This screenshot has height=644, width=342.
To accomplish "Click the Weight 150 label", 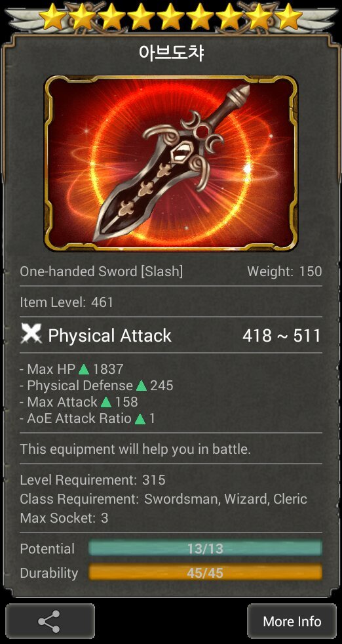I will coord(284,272).
